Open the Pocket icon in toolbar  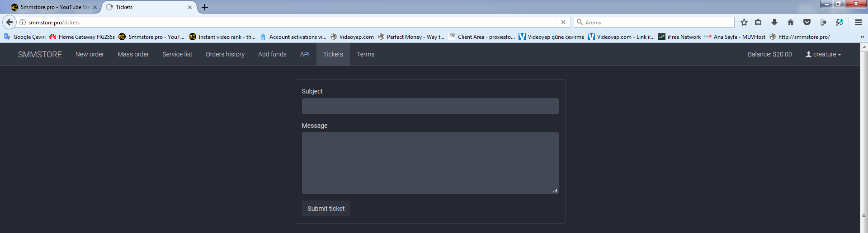click(807, 22)
